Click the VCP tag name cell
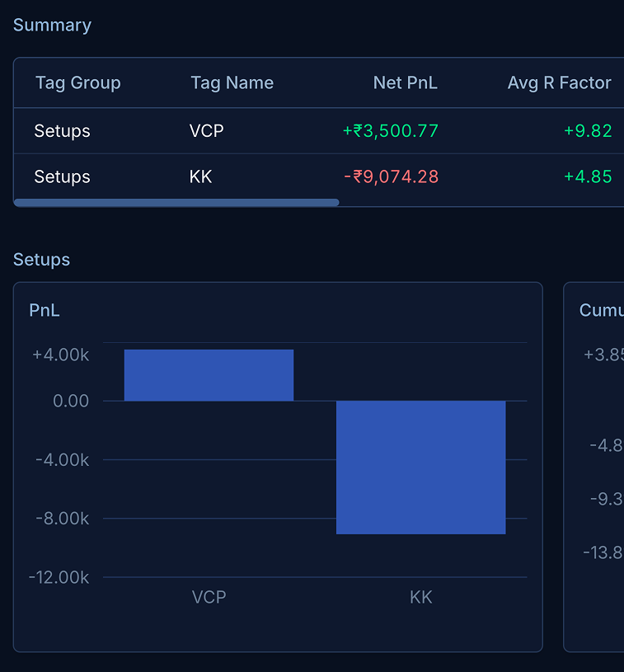Image resolution: width=624 pixels, height=672 pixels. click(x=206, y=130)
